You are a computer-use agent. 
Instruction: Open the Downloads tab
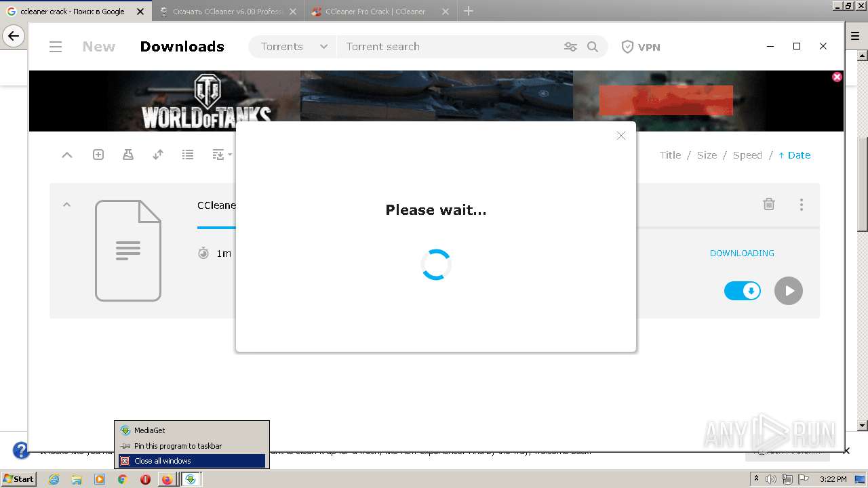(x=182, y=47)
